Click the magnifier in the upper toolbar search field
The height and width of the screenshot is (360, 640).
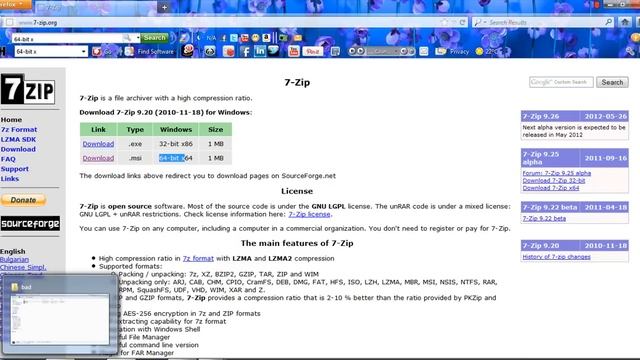(x=127, y=38)
